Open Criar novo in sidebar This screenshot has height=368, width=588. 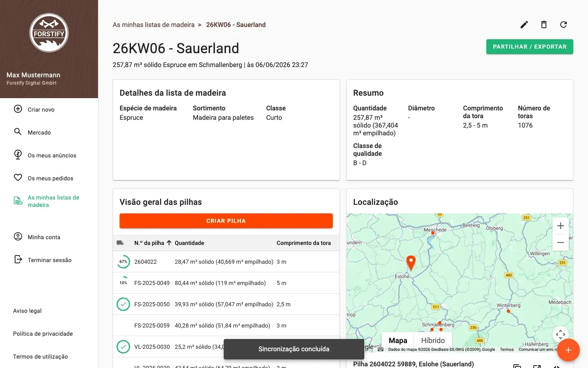[49, 110]
